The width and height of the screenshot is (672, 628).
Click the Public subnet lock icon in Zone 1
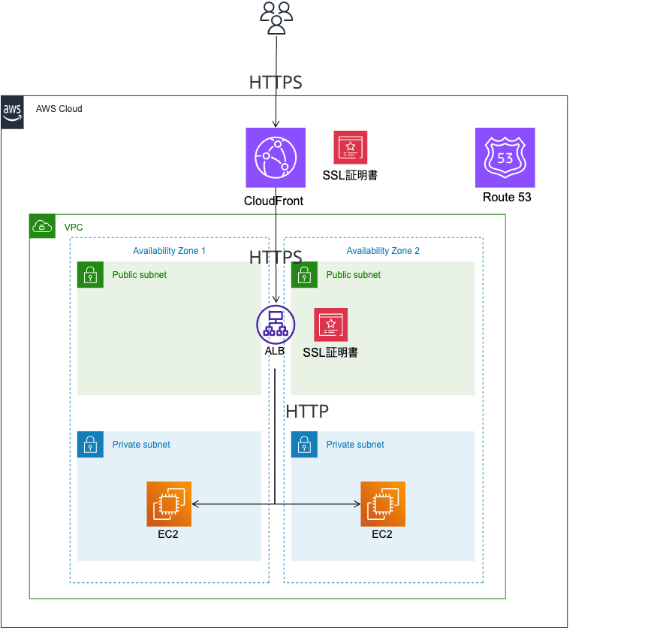coord(90,274)
